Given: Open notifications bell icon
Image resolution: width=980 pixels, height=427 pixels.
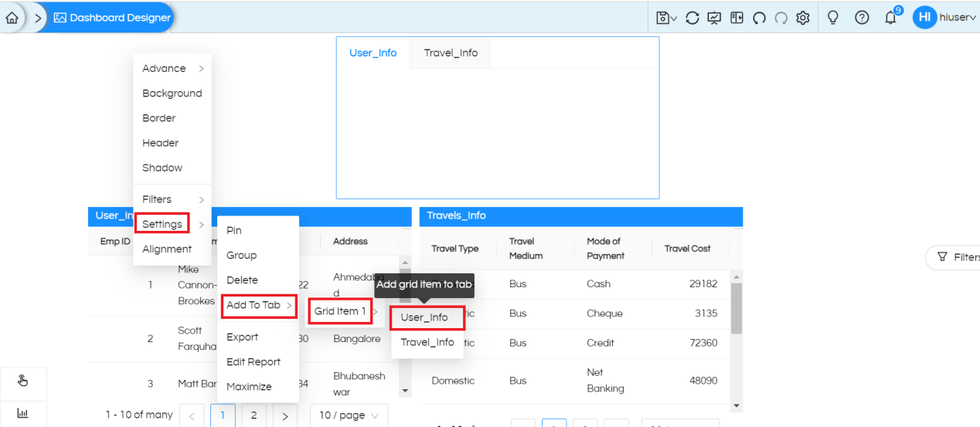Looking at the screenshot, I should pos(891,18).
